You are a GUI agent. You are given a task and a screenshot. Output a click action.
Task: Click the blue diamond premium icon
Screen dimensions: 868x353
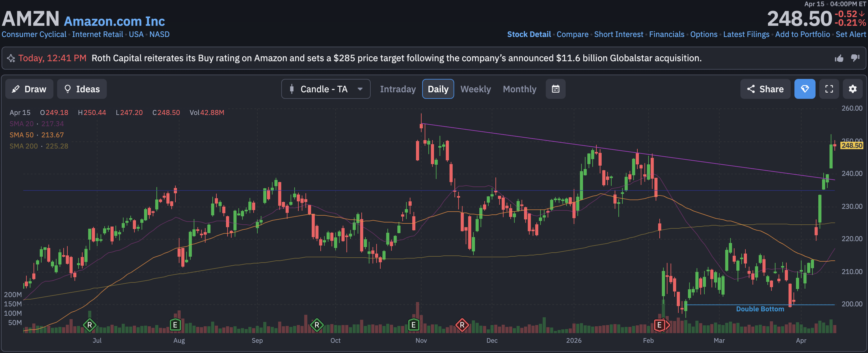805,89
